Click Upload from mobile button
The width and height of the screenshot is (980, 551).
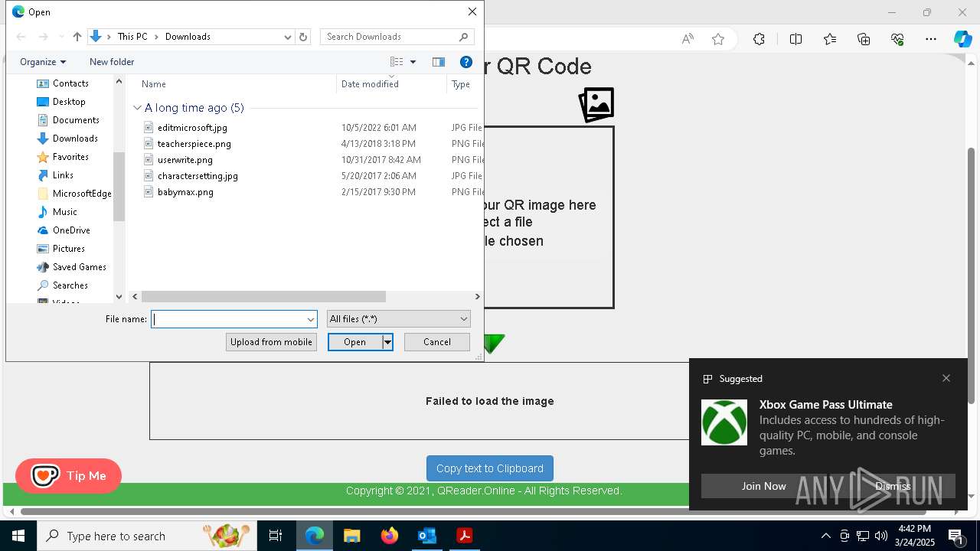point(271,342)
